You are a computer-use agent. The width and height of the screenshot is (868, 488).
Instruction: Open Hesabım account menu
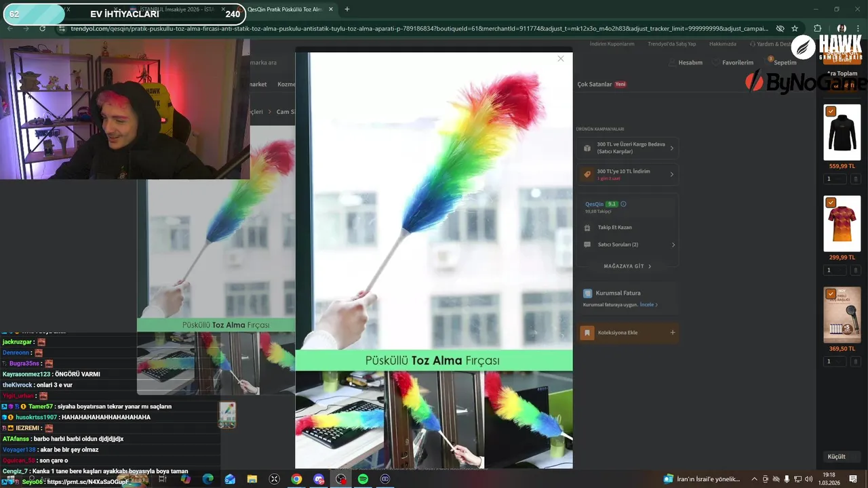[685, 62]
